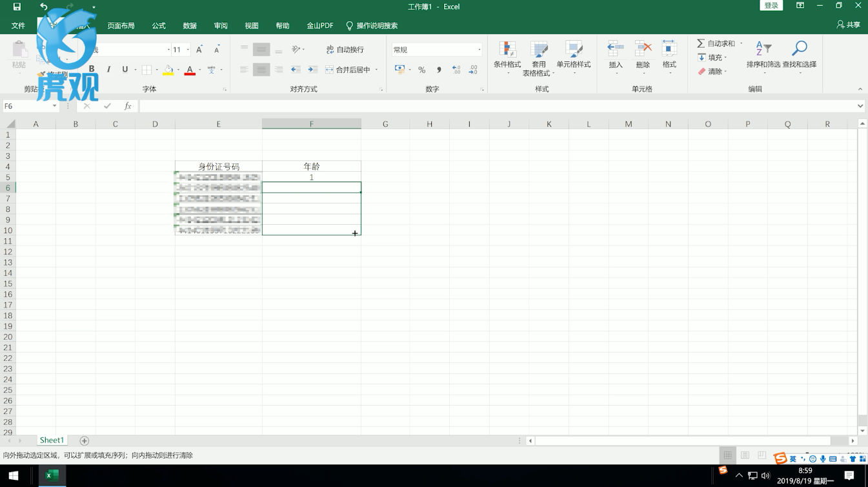Save the workbook from quick access toolbar

coord(17,6)
